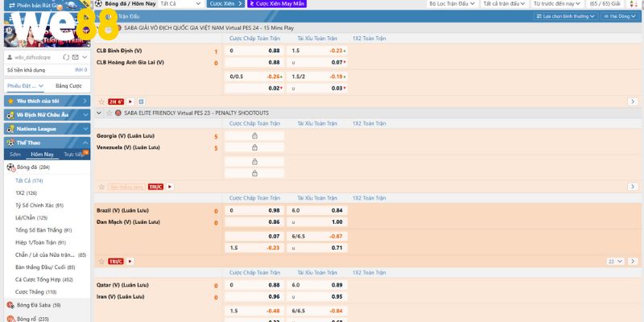Screen dimensions: 644x322
Task: Select 0.98 odds for Brazil handicap
Action: coord(275,210)
